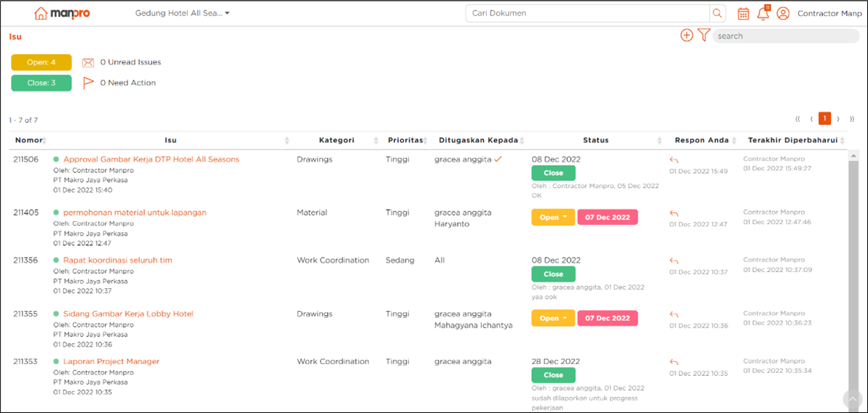868x413 pixels.
Task: Click the add new issue plus icon
Action: (687, 35)
